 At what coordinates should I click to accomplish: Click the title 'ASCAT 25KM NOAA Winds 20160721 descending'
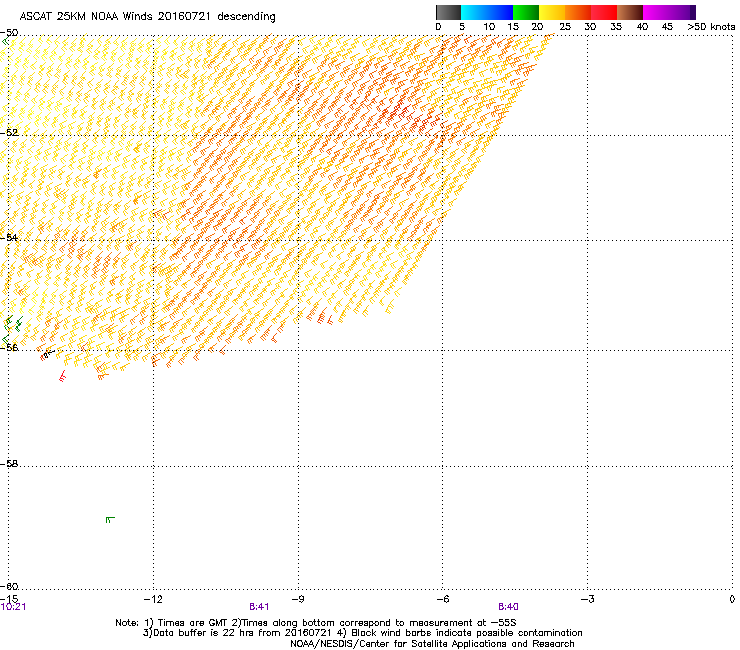(x=147, y=17)
